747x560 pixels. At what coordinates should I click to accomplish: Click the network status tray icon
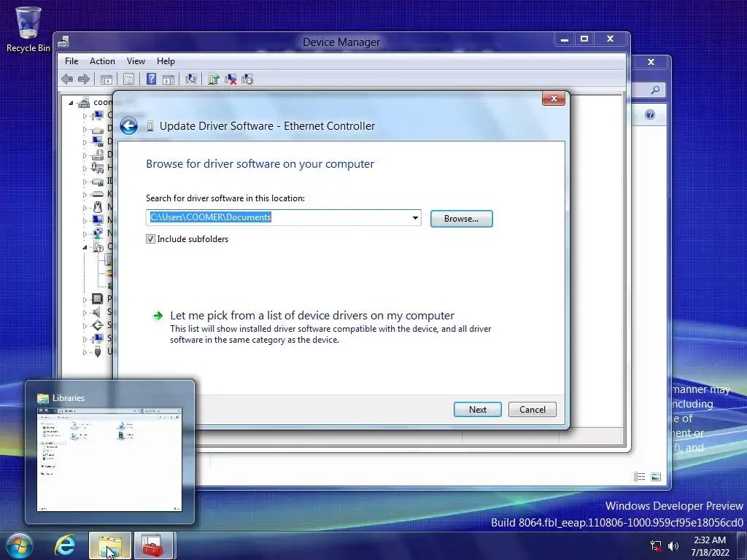656,545
